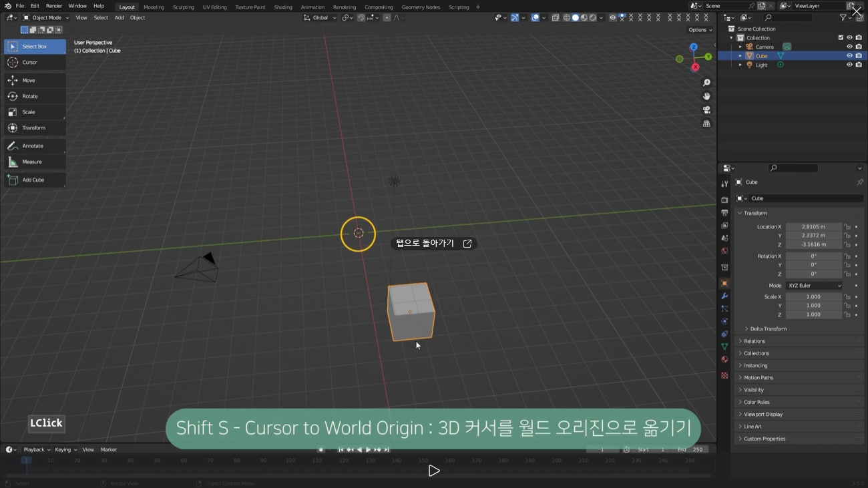Activate the Select Box tool
The height and width of the screenshot is (488, 868).
click(x=35, y=47)
